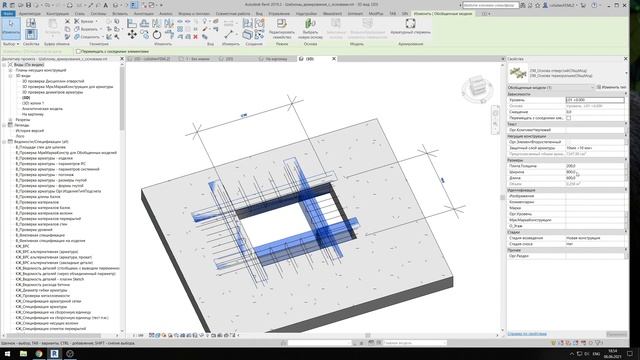The height and width of the screenshot is (360, 640).
Task: Select 'Аналитическая модель' view in project browser
Action: coord(42,109)
